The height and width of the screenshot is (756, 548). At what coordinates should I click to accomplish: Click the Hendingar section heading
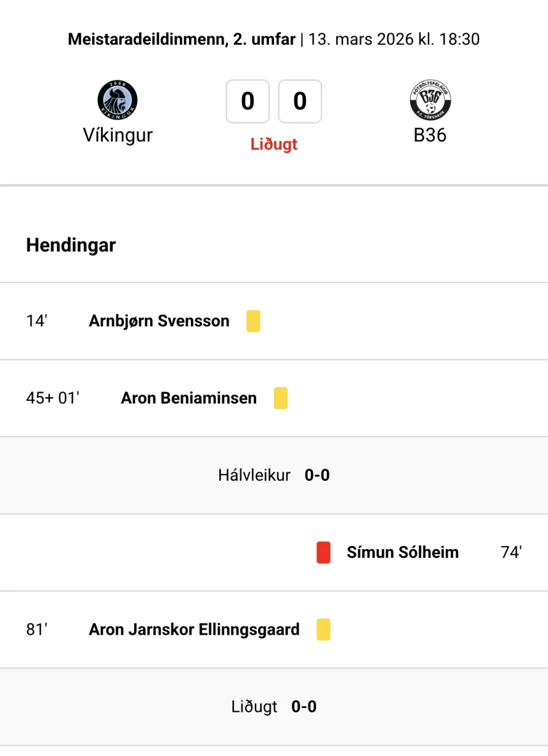(x=71, y=245)
